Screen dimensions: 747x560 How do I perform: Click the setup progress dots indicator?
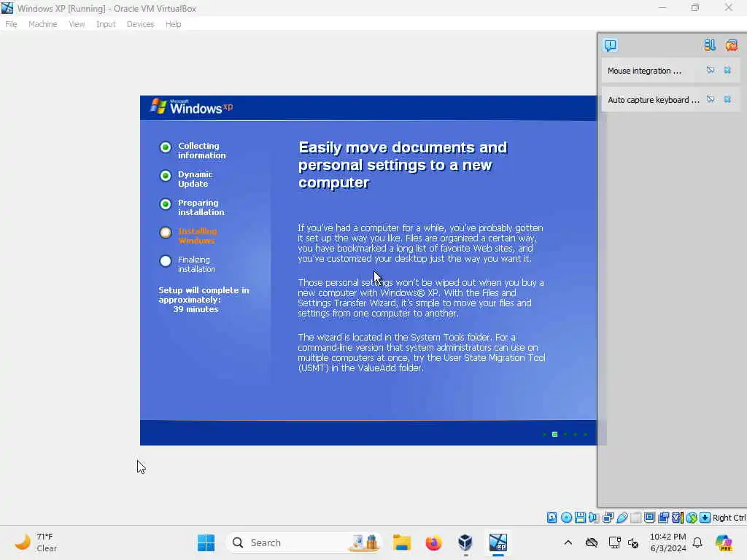click(565, 435)
